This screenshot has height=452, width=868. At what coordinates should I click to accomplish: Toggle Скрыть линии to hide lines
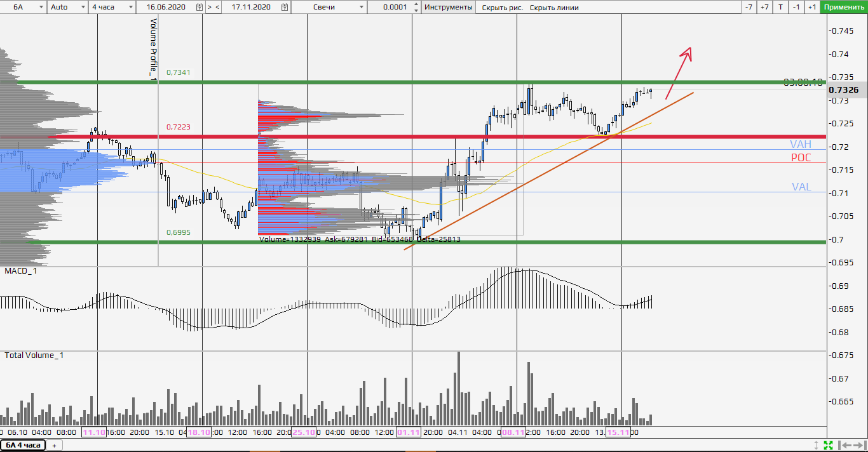point(553,7)
